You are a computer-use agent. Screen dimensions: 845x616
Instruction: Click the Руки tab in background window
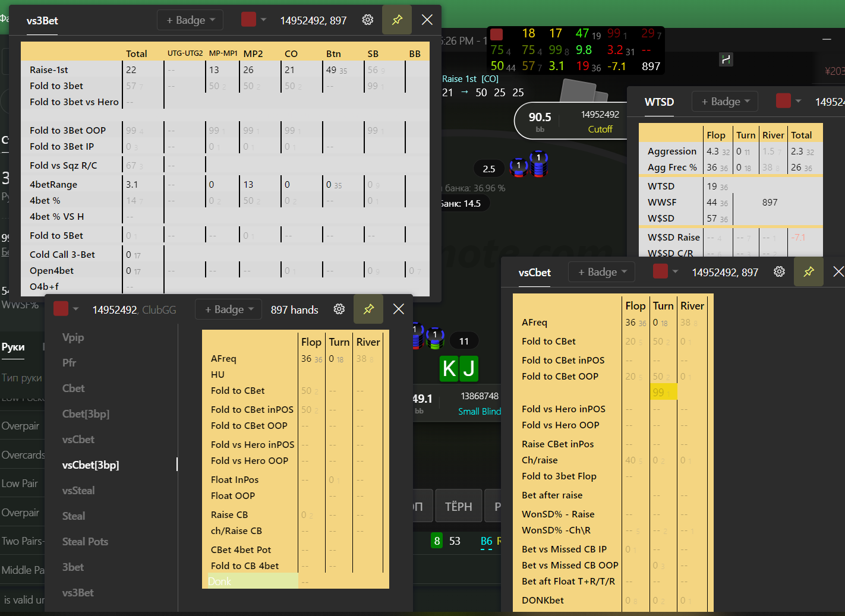coord(13,347)
